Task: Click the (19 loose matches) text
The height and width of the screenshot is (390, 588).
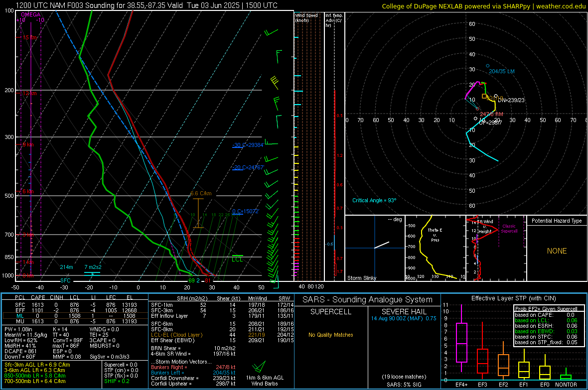Action: point(404,377)
